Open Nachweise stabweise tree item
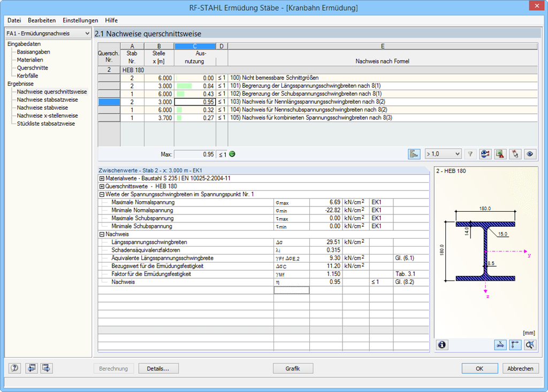Viewport: 548px width, 392px height. click(x=43, y=107)
